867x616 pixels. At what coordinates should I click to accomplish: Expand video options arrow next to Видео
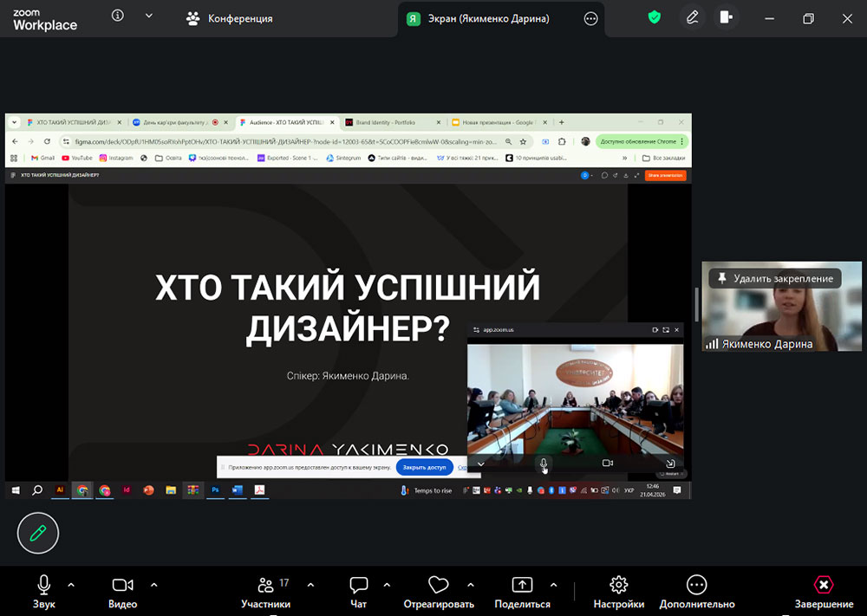154,584
